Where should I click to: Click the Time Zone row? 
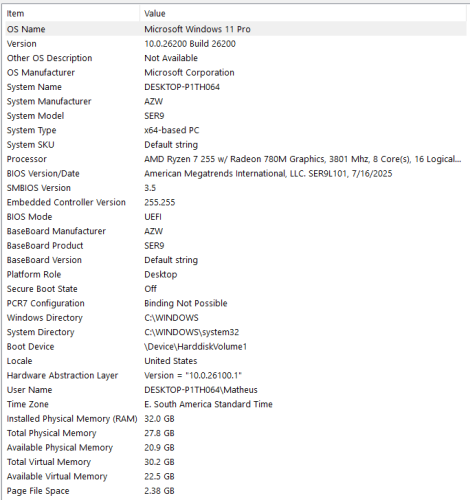(x=236, y=404)
